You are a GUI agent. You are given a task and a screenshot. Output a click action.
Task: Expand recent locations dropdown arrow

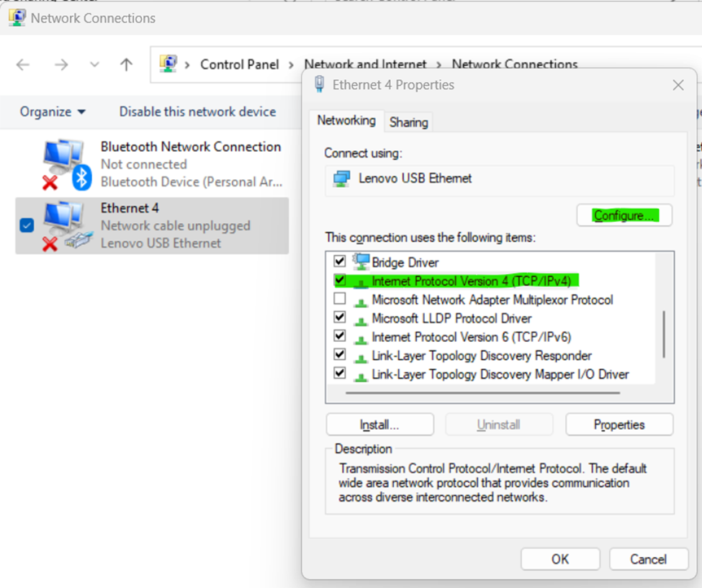(x=94, y=65)
